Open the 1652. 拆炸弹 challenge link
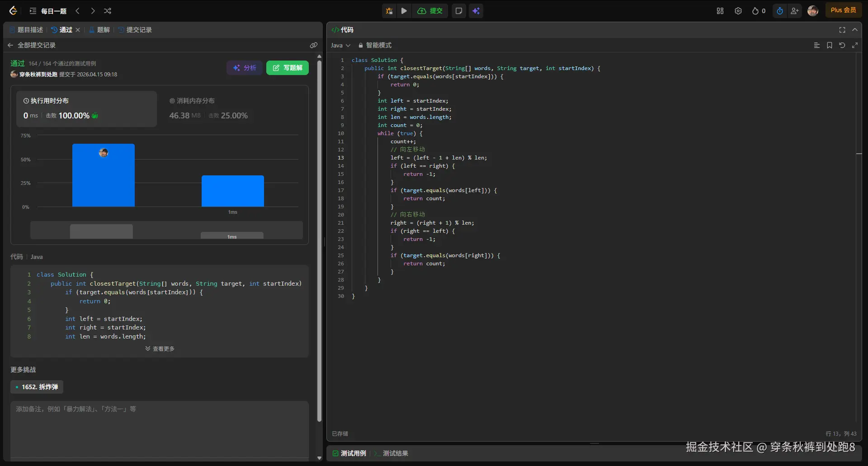Viewport: 868px width, 466px height. (x=37, y=387)
